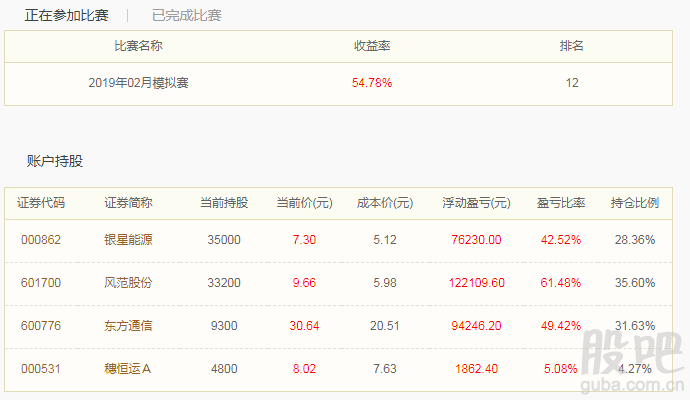Click the 比赛名称 column header
This screenshot has height=400, width=690.
click(138, 46)
